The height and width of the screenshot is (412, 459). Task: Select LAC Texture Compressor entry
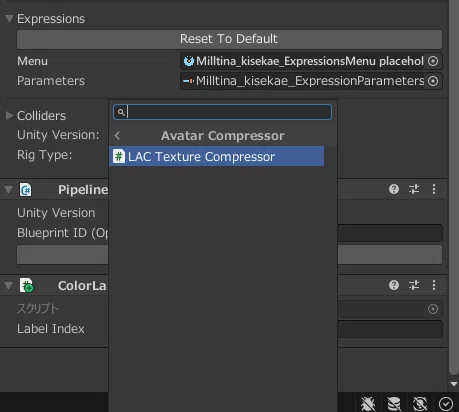[x=216, y=156]
